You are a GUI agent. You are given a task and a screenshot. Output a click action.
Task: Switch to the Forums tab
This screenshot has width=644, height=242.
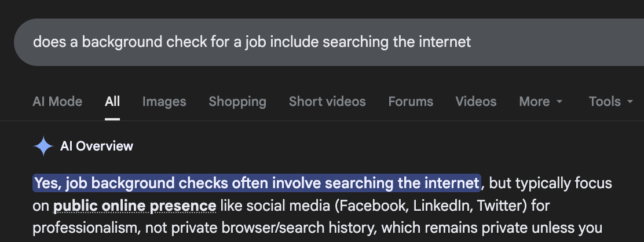pos(411,102)
